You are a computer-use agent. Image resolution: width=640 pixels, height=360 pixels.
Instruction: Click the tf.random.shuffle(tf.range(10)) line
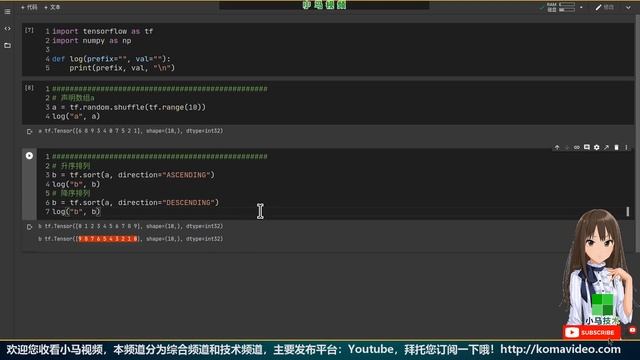pyautogui.click(x=129, y=107)
